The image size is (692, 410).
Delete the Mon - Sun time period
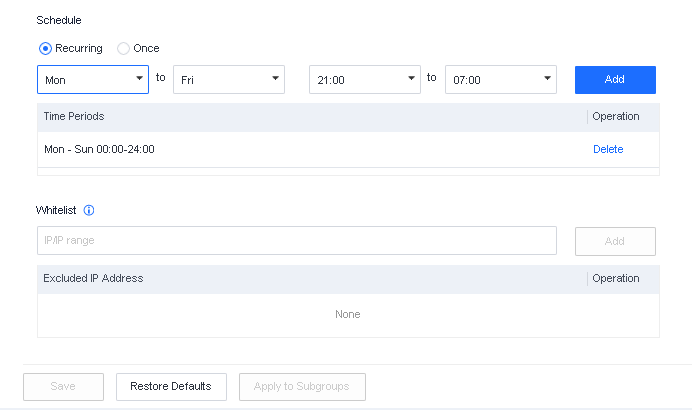coord(608,149)
